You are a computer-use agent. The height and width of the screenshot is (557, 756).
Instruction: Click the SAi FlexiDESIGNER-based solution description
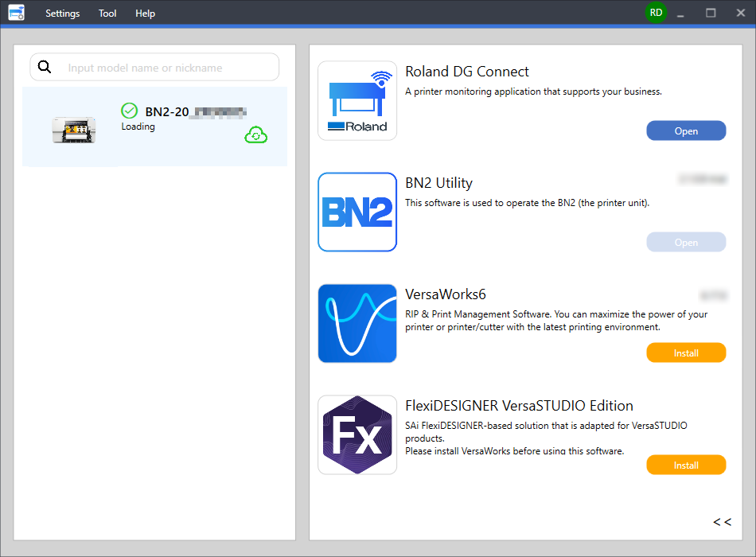click(x=546, y=438)
